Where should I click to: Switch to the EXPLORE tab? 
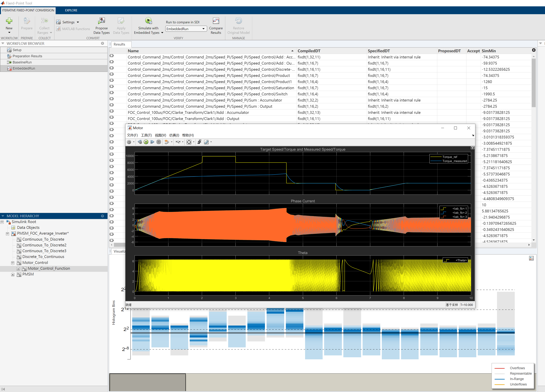pyautogui.click(x=71, y=10)
